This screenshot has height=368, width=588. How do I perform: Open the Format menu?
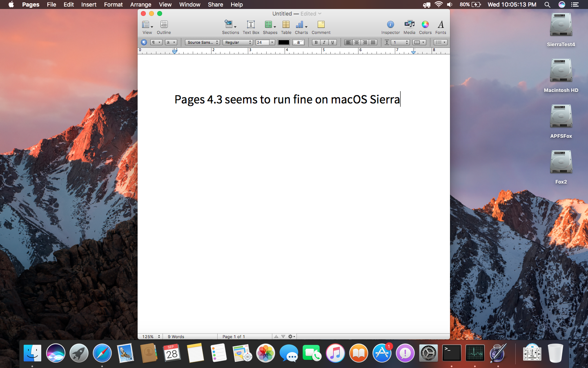113,4
